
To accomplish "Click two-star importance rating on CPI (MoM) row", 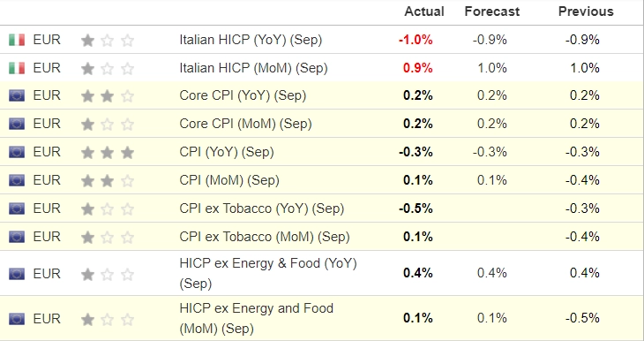I will point(108,181).
